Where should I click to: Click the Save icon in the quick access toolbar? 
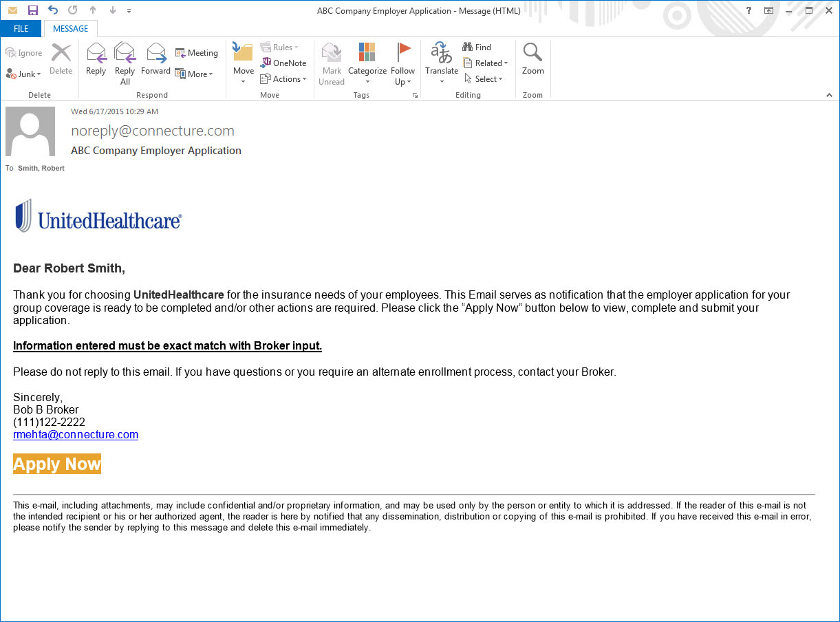(32, 10)
